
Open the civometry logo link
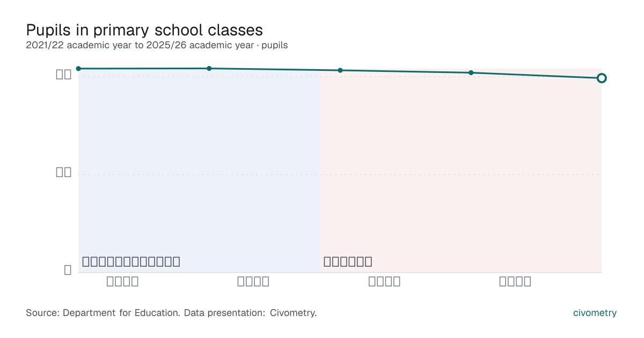coord(595,313)
